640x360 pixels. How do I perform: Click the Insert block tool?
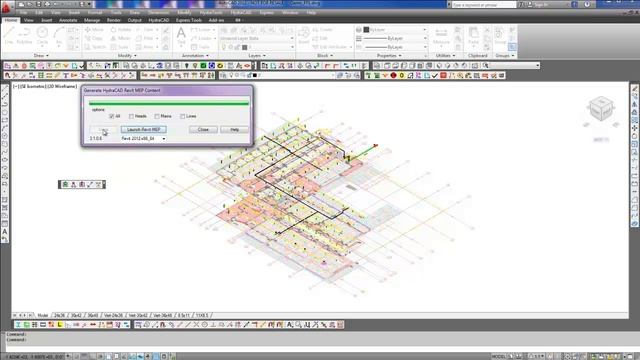[x=304, y=36]
